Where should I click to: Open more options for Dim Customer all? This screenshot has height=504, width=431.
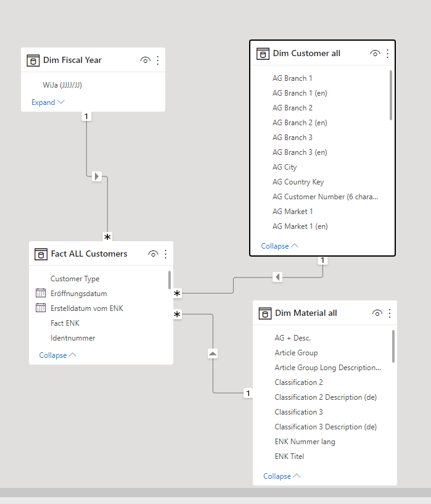388,53
